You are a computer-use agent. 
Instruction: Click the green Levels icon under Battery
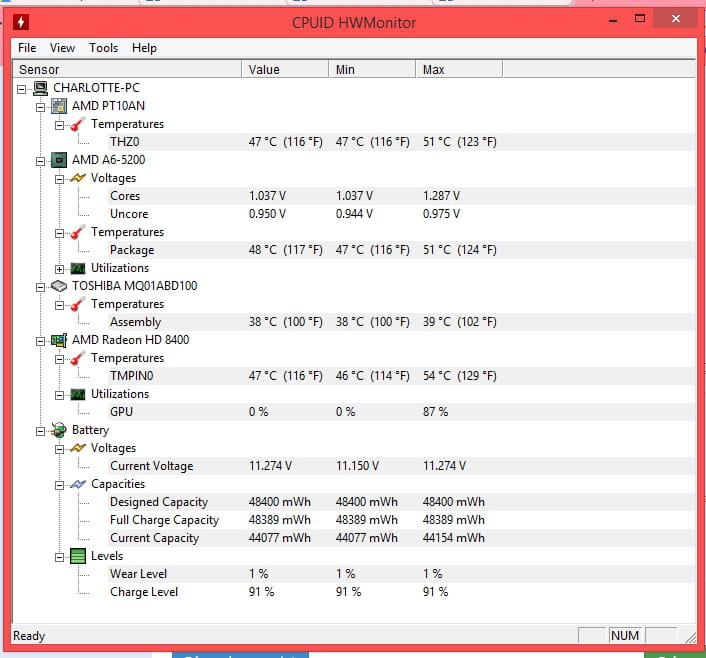[78, 556]
